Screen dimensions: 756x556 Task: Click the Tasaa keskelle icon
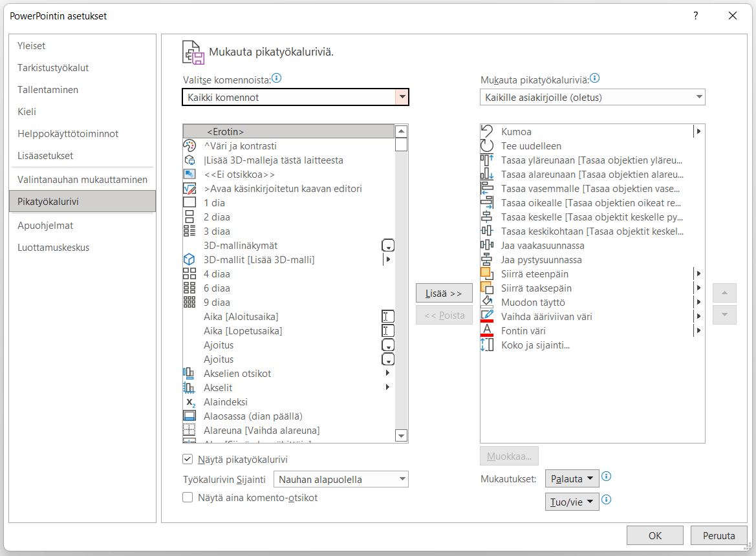point(487,217)
